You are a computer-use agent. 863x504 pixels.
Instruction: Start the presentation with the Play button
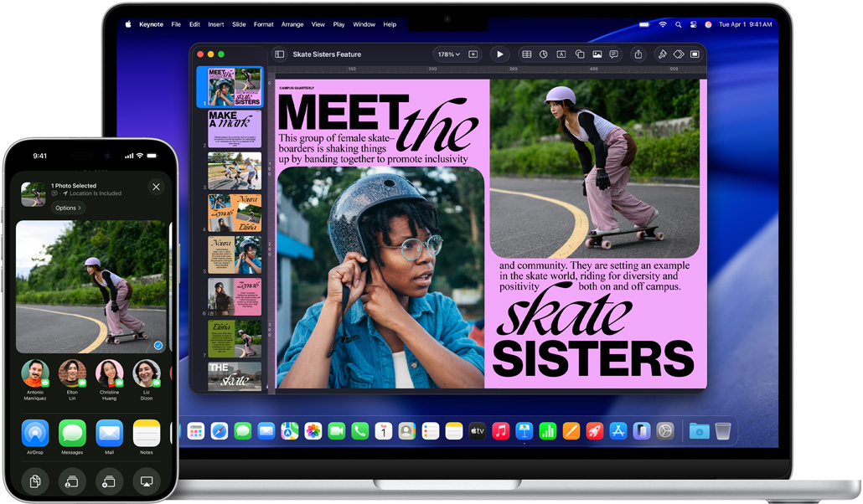[x=500, y=54]
